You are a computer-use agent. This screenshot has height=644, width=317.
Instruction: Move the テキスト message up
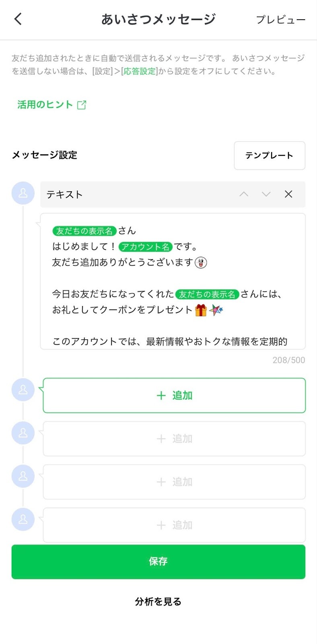click(x=244, y=194)
